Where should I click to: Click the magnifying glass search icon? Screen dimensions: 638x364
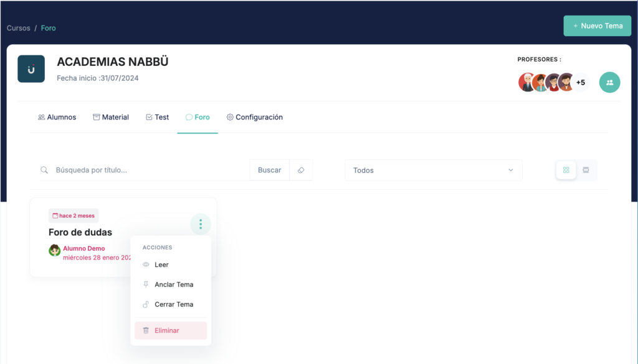[x=44, y=170]
